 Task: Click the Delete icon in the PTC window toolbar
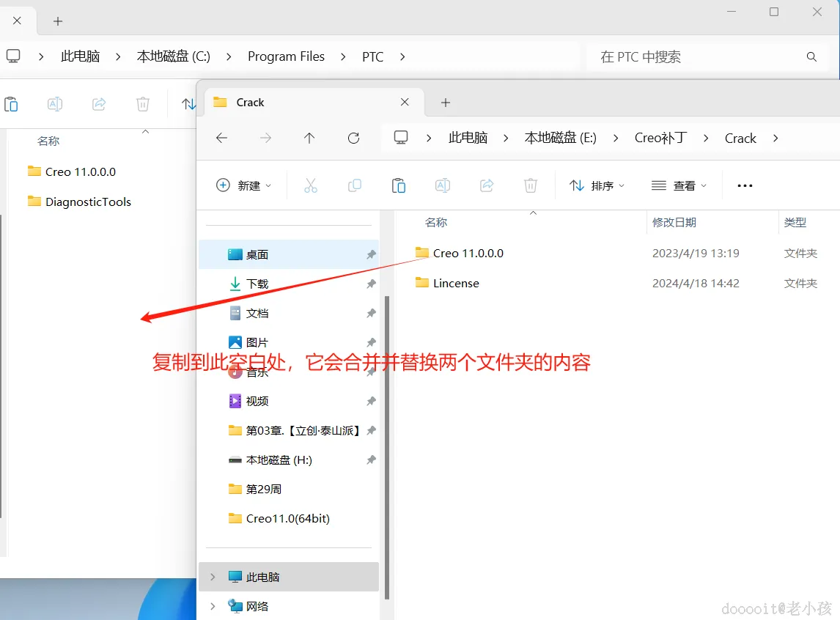point(143,103)
